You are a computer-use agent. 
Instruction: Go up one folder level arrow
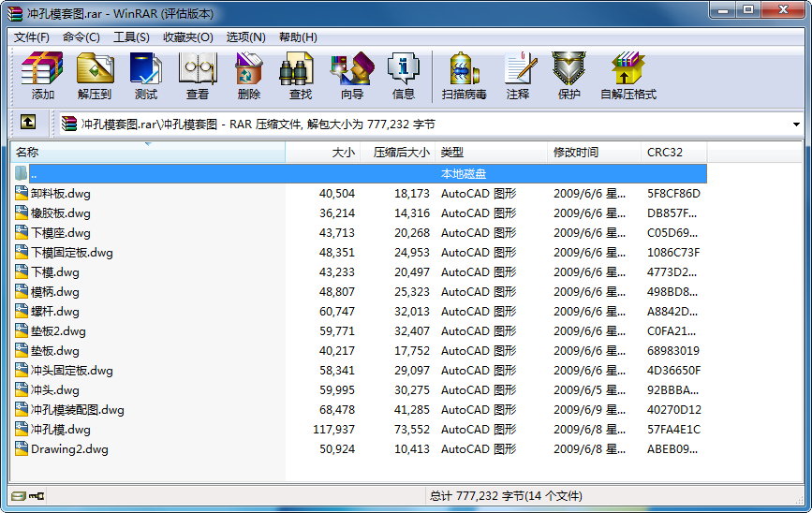[x=28, y=123]
